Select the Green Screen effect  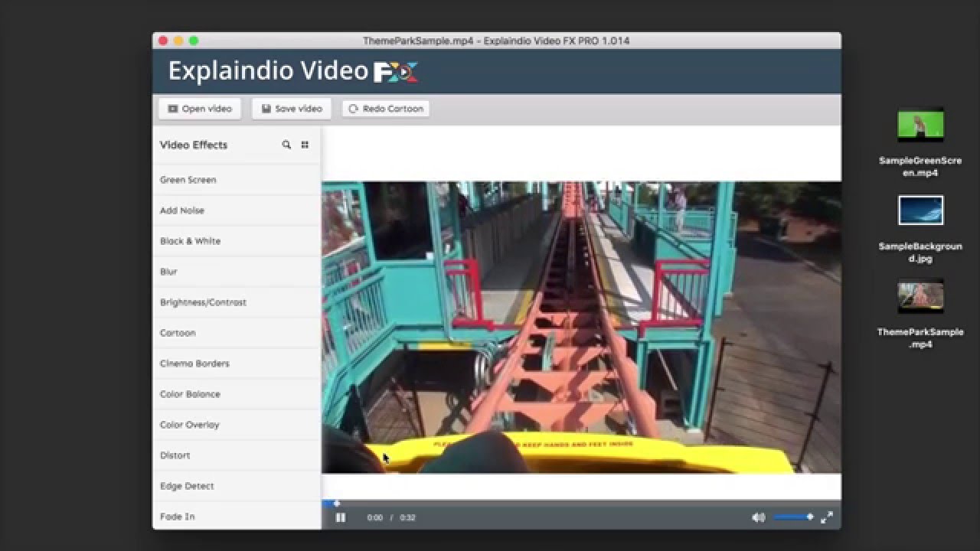237,180
